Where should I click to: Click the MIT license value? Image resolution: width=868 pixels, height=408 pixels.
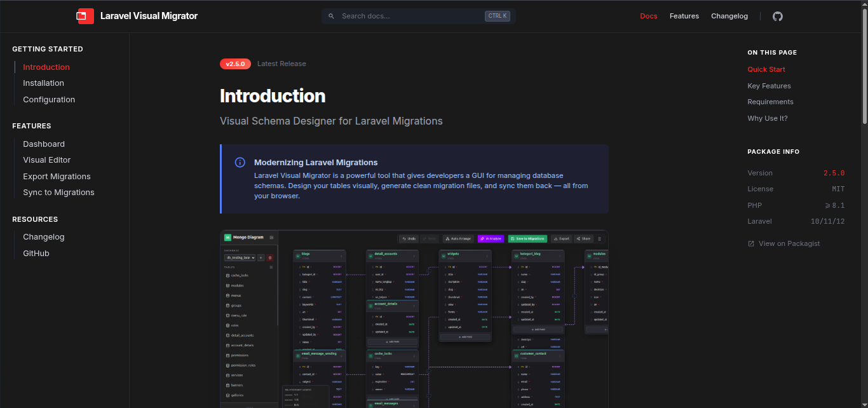coord(838,189)
